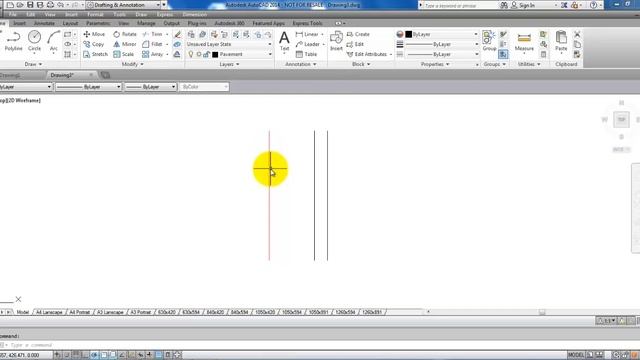
Task: Click the Save icon in quick access toolbar
Action: 30,5
